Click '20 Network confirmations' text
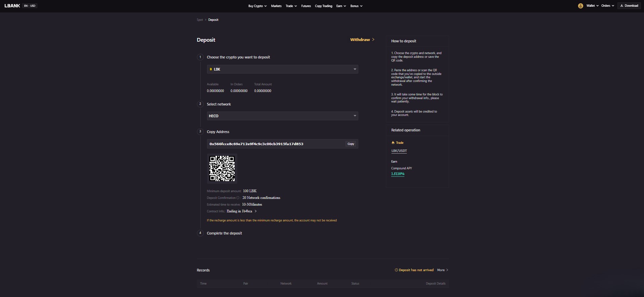Image resolution: width=644 pixels, height=297 pixels. coord(261,198)
